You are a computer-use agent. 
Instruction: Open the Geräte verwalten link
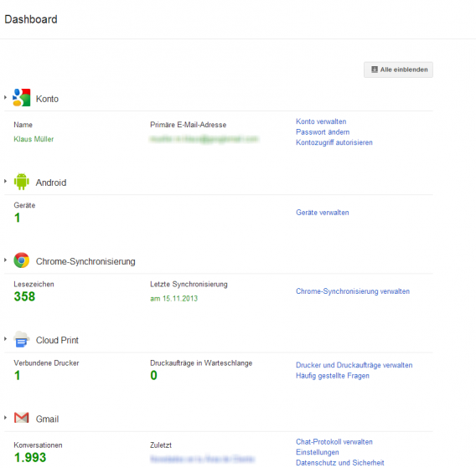pos(322,213)
